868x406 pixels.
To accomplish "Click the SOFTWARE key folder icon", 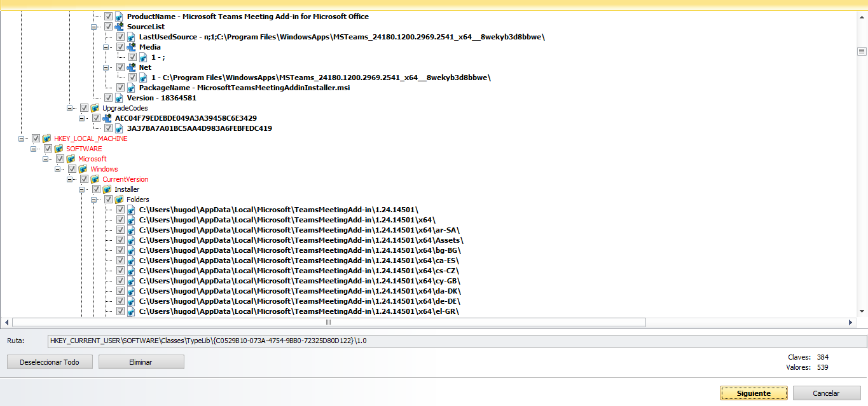I will coord(59,149).
